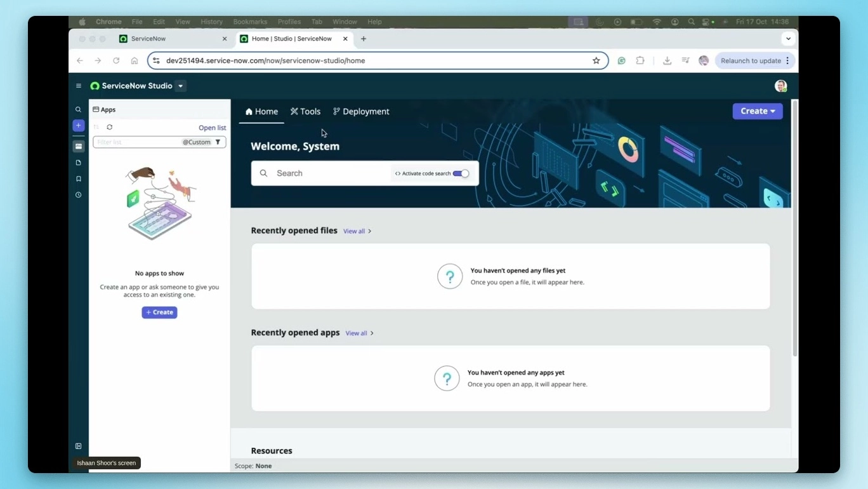Image resolution: width=868 pixels, height=489 pixels.
Task: Open the history clock icon in sidebar
Action: click(x=78, y=194)
